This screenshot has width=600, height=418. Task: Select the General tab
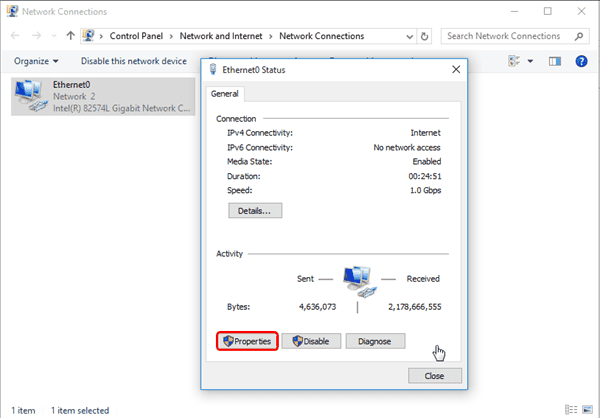point(225,94)
